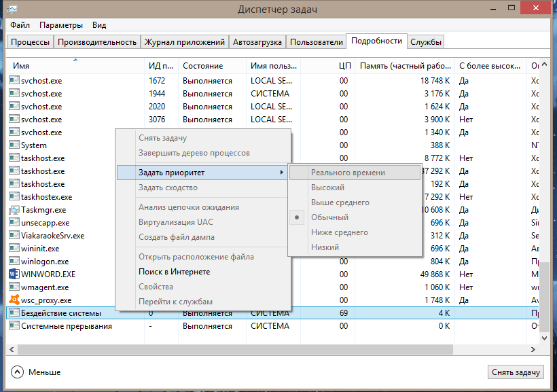The image size is (557, 392).
Task: Click the icon beside Системные прерывания
Action: pyautogui.click(x=14, y=326)
